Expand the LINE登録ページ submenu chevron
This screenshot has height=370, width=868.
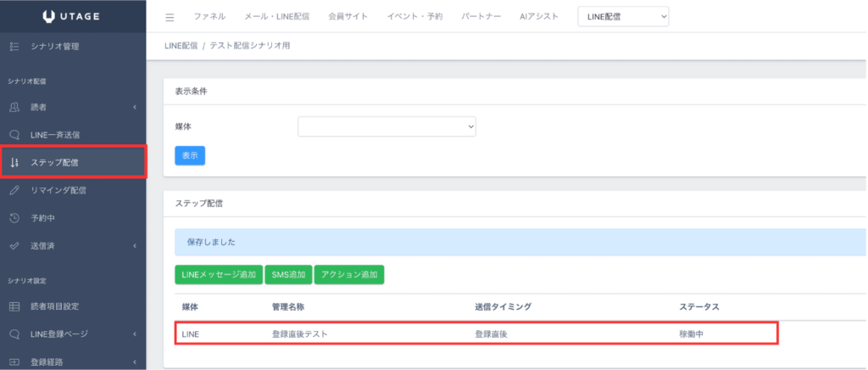tap(135, 334)
